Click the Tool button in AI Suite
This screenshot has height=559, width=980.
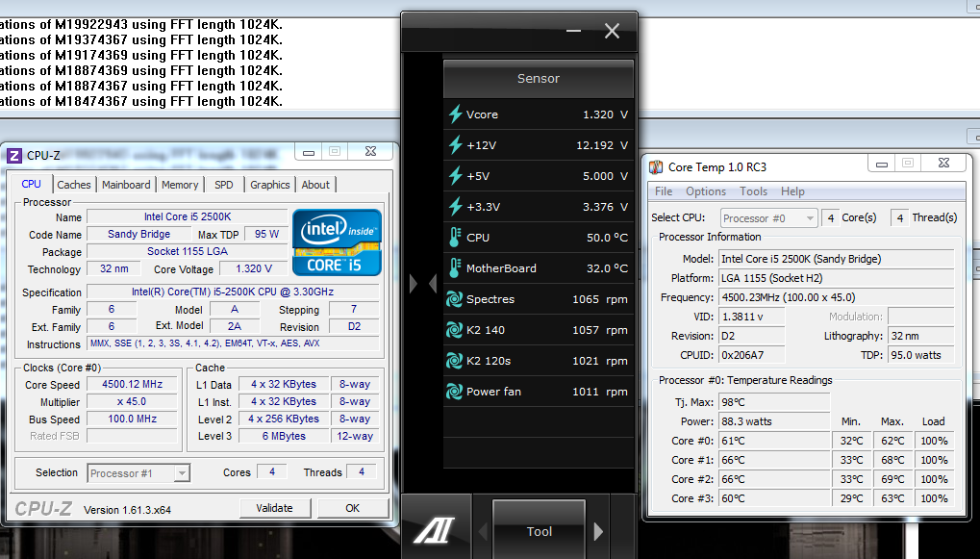pos(539,531)
